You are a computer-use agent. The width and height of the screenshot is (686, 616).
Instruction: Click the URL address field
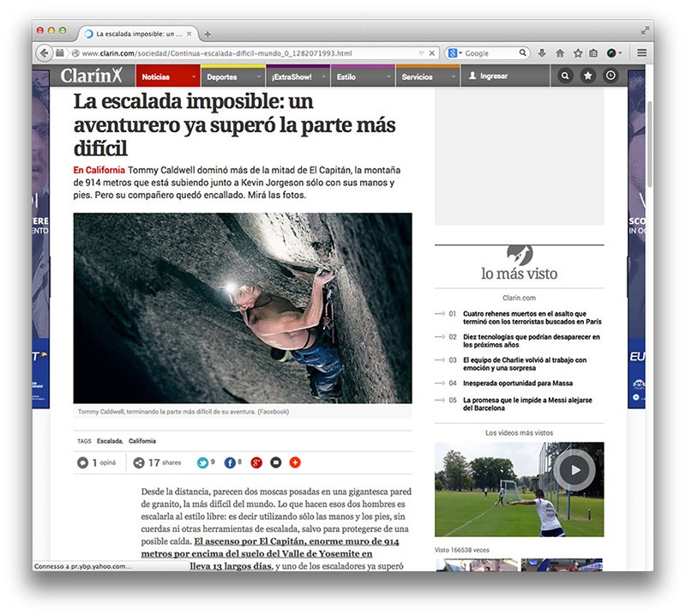point(245,53)
